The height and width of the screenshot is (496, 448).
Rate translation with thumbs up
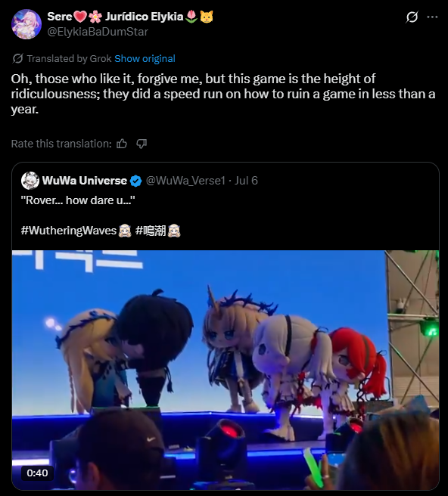122,144
